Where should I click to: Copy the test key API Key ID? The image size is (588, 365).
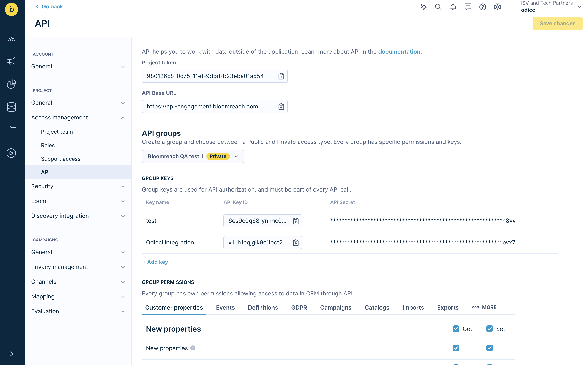296,221
